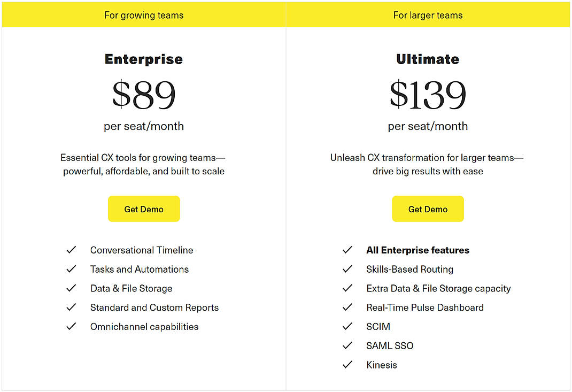This screenshot has width=572, height=392.
Task: Click the checkmark beside Kinesis
Action: pos(347,365)
